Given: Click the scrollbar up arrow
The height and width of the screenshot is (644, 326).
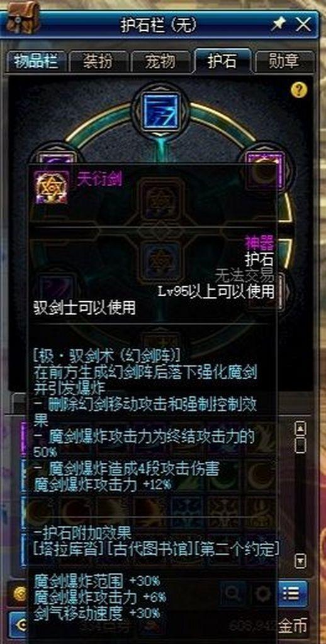Looking at the screenshot, I should tap(301, 428).
